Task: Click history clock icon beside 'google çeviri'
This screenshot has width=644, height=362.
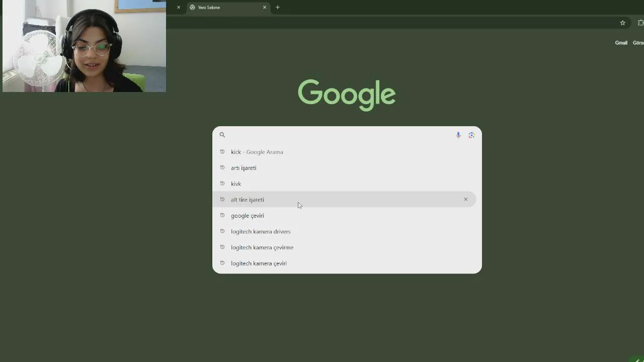Action: point(222,215)
